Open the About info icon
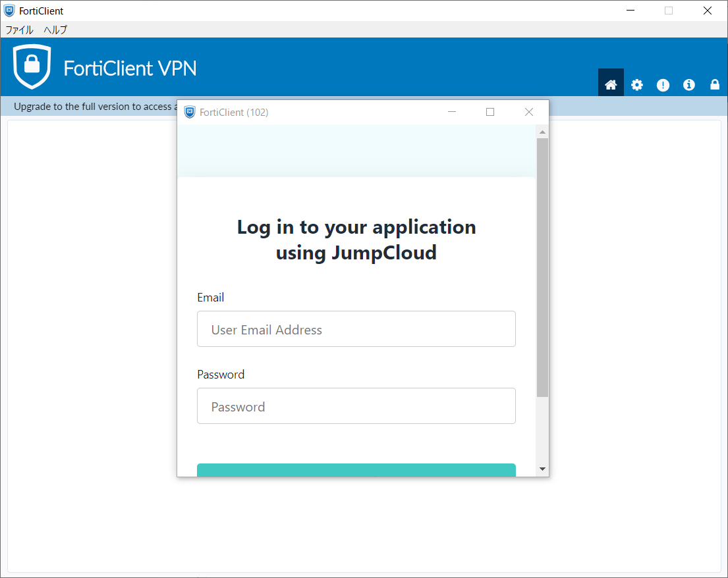Viewport: 728px width, 578px height. (x=688, y=84)
